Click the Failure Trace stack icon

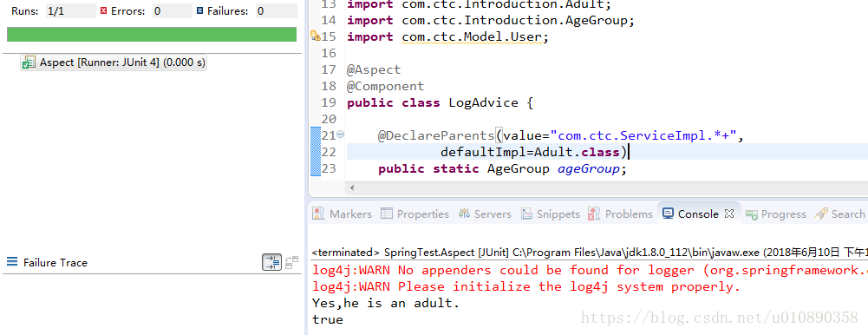[x=12, y=262]
